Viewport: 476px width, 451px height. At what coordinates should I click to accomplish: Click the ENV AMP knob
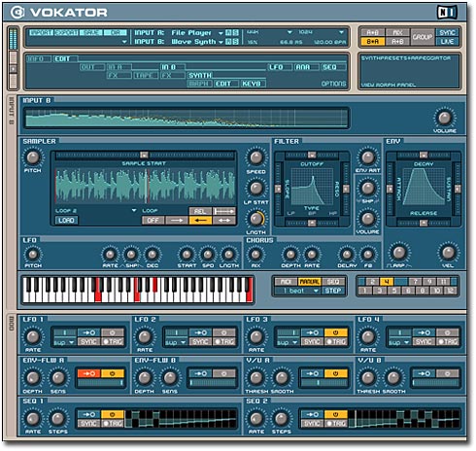click(399, 253)
